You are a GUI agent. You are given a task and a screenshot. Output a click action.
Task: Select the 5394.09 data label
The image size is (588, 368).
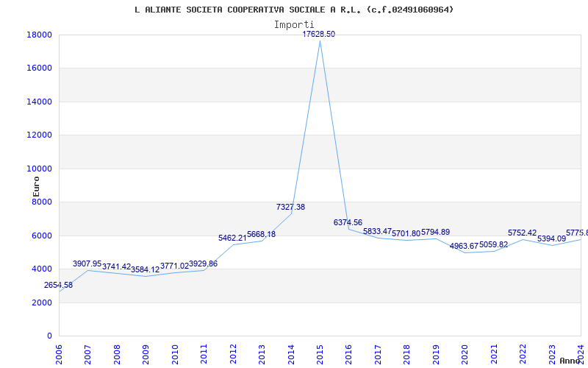click(551, 238)
